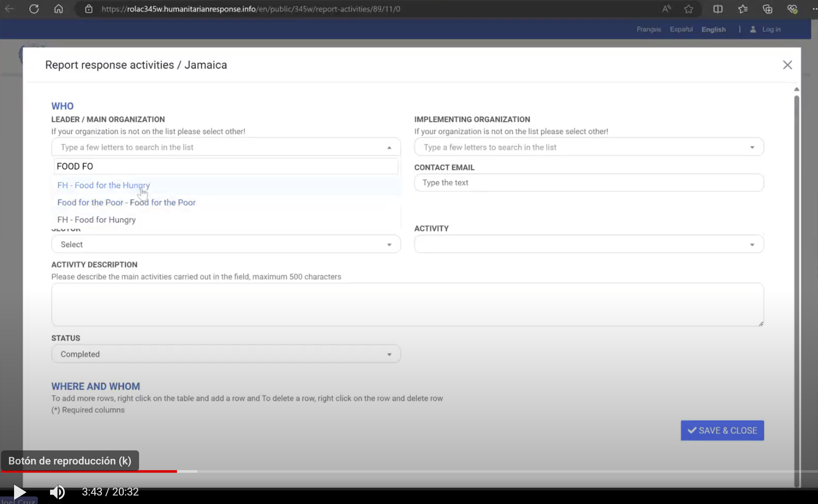Click the bookmark star icon in browser

689,9
